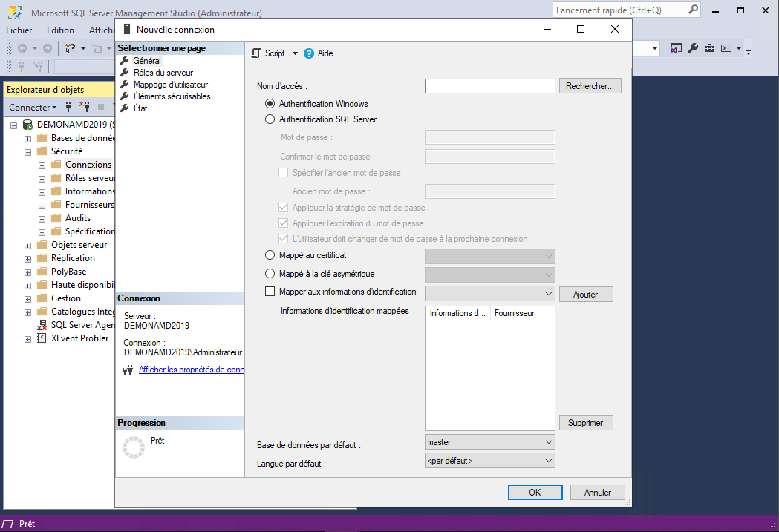
Task: Open the Toolbox briefcase icon
Action: point(709,48)
